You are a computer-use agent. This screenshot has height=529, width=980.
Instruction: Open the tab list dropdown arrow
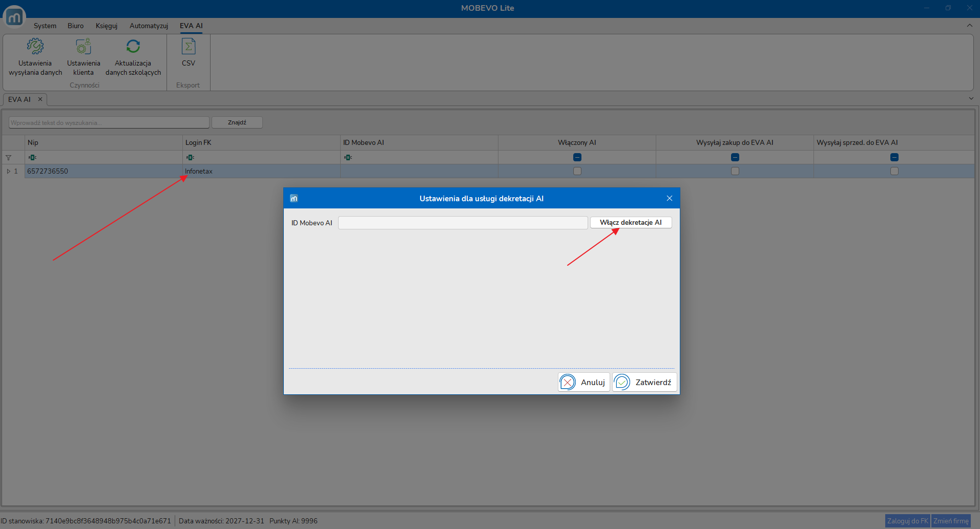pyautogui.click(x=971, y=98)
